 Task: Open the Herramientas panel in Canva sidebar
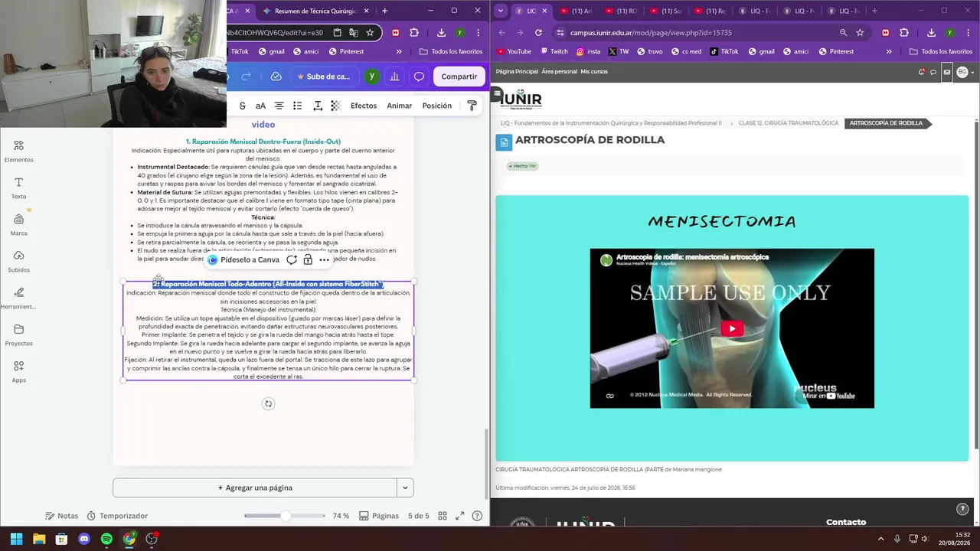pyautogui.click(x=18, y=298)
